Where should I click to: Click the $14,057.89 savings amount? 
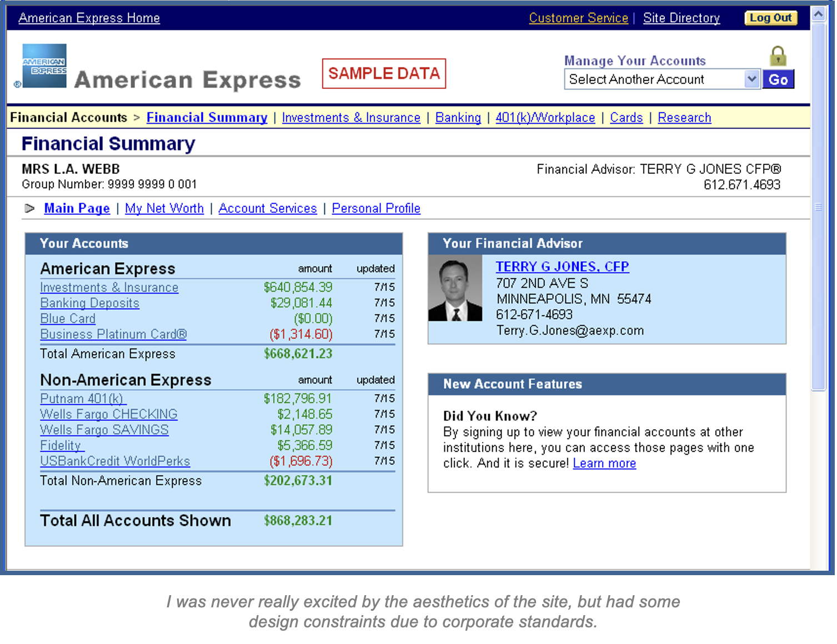click(x=301, y=430)
